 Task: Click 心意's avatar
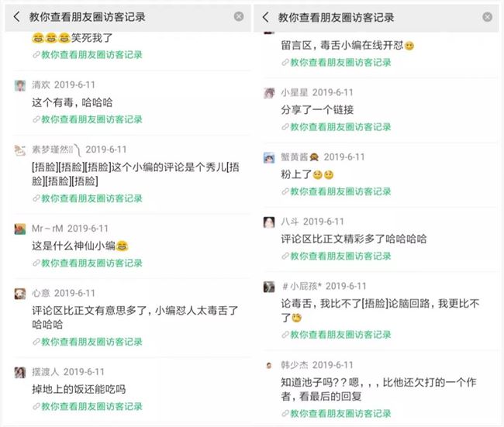pyautogui.click(x=20, y=294)
